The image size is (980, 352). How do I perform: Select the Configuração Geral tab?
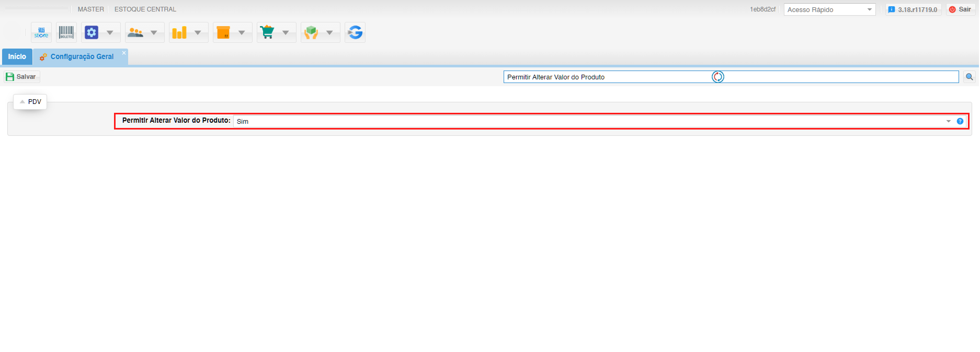pyautogui.click(x=82, y=56)
